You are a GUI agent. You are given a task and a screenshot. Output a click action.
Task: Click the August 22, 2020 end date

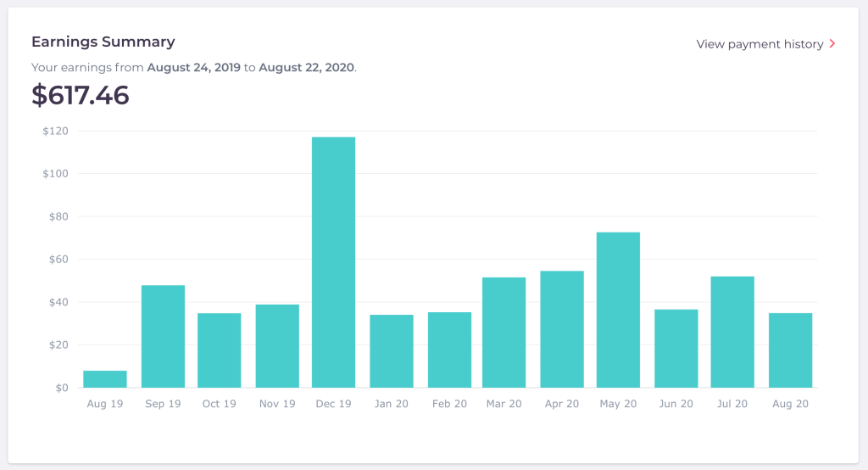click(307, 67)
